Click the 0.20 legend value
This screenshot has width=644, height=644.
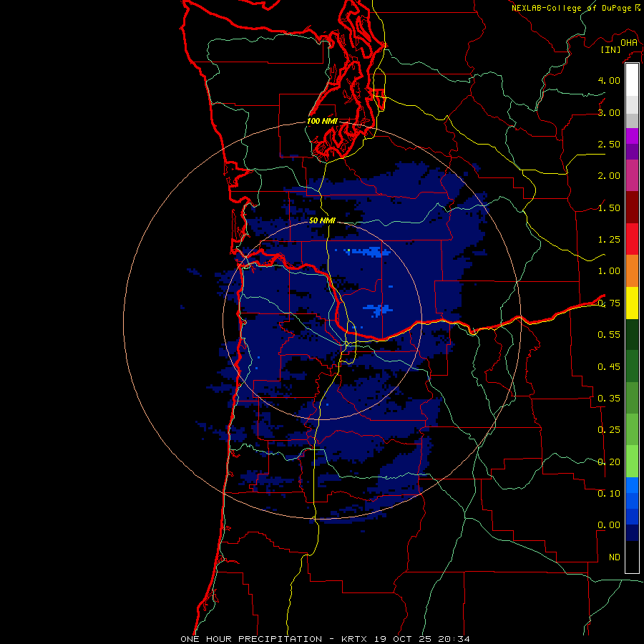[609, 462]
